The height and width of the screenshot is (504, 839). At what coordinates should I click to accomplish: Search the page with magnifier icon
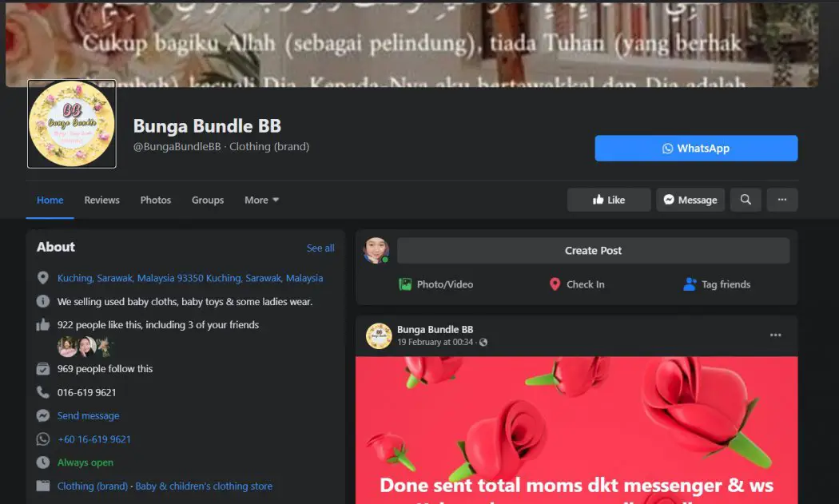(x=746, y=200)
